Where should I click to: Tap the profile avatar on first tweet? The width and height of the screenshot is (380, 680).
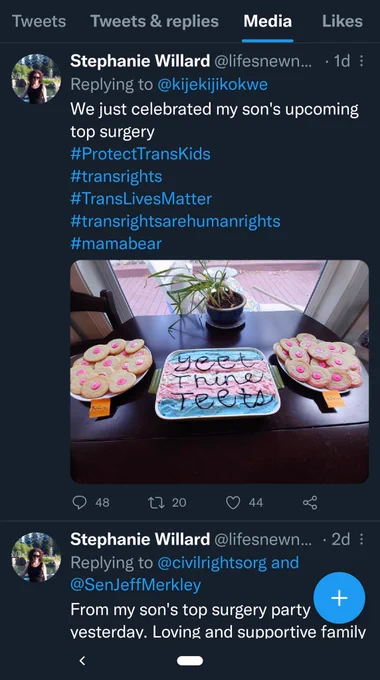tap(36, 78)
